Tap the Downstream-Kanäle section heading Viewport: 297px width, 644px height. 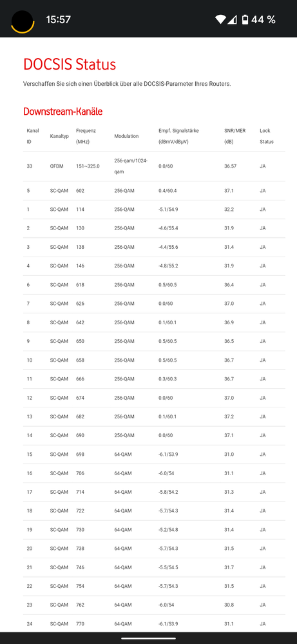tap(62, 112)
